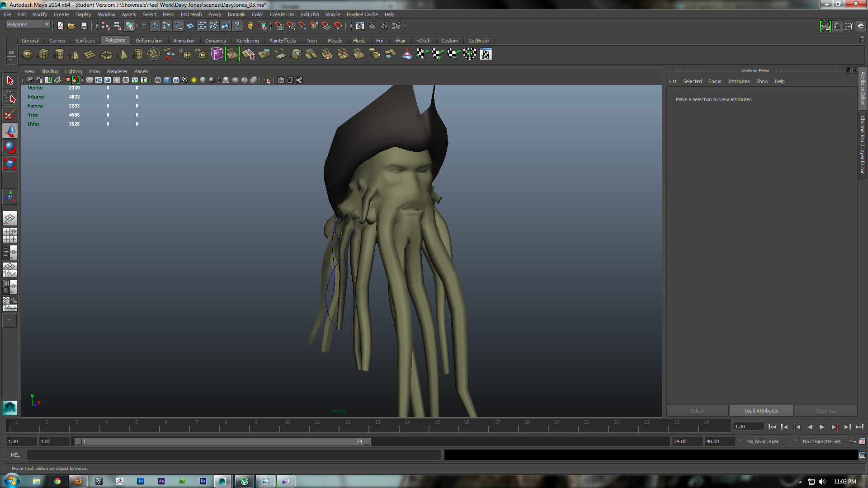The height and width of the screenshot is (488, 868).
Task: Open the No Anim Layer dropdown arrow
Action: (740, 441)
